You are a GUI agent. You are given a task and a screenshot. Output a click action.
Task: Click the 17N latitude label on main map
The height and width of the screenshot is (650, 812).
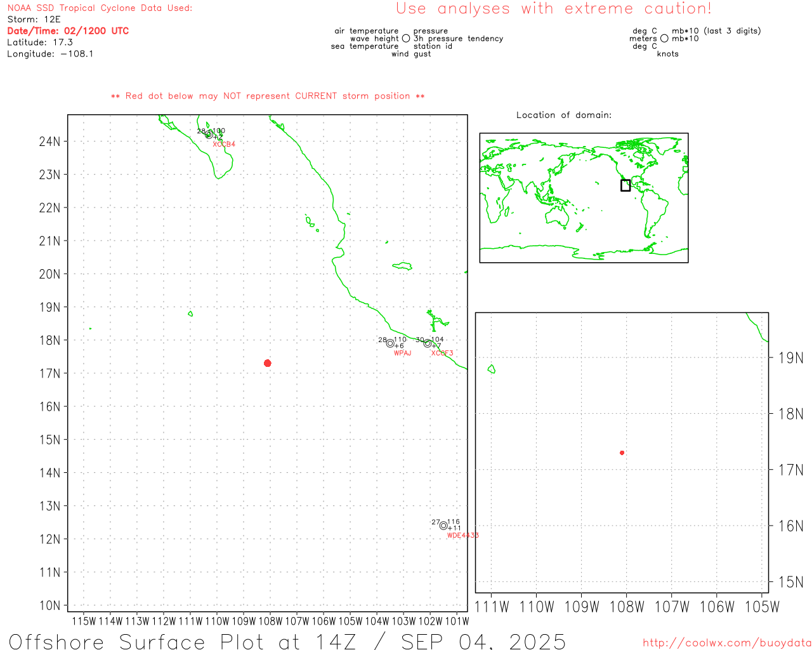(49, 373)
